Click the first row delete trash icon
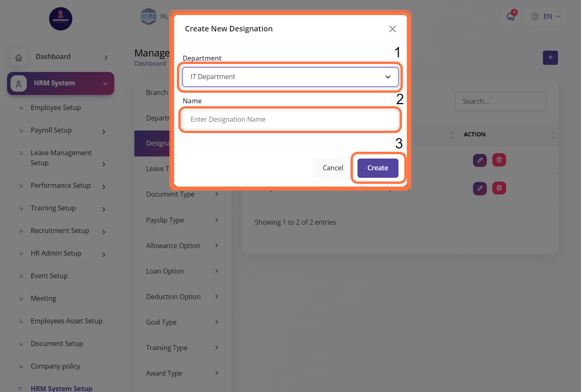 [x=499, y=160]
